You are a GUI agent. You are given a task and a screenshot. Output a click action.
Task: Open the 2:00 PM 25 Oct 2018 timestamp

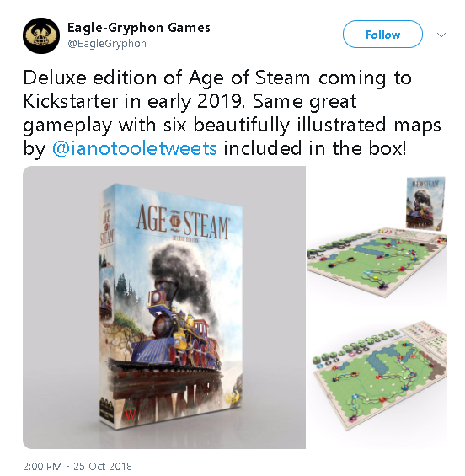pos(77,466)
